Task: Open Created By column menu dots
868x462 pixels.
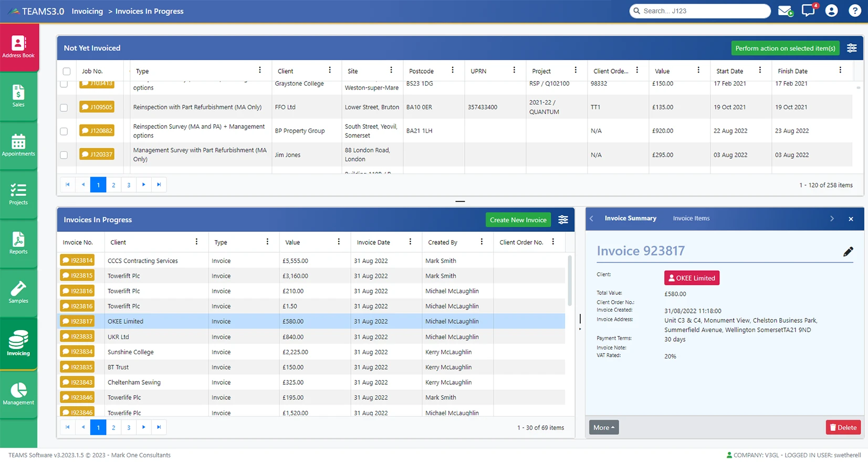Action: (482, 242)
